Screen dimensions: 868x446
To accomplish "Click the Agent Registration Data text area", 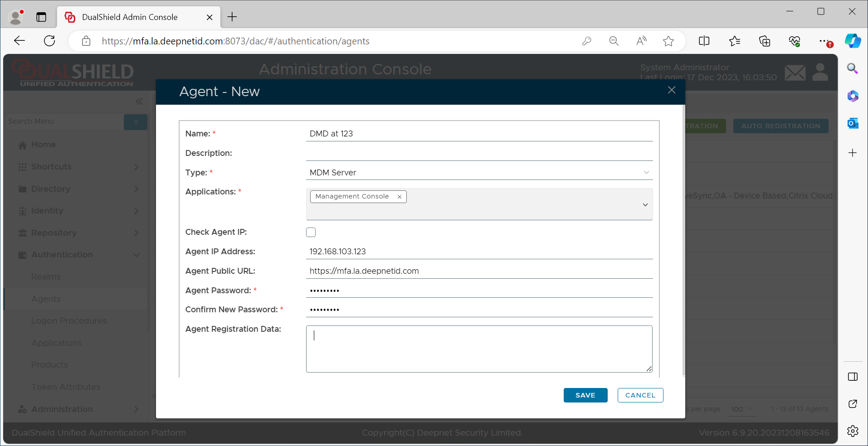I will point(479,349).
